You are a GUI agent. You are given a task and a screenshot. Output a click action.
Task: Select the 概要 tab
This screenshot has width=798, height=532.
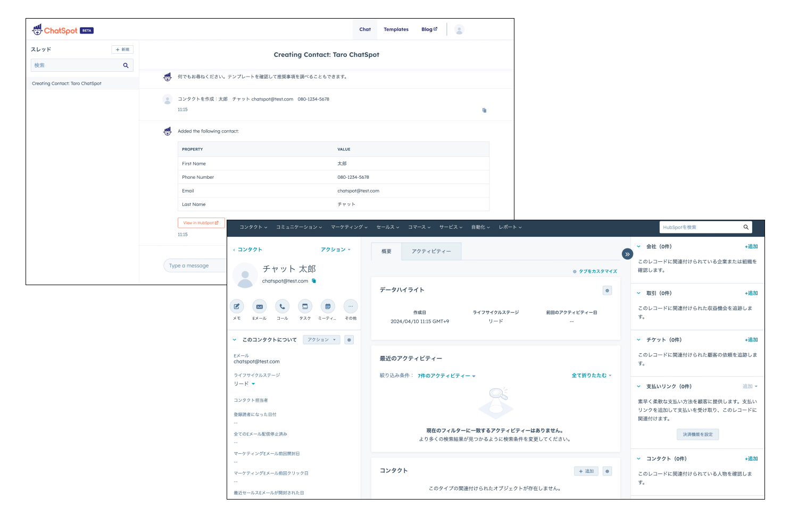coord(387,251)
